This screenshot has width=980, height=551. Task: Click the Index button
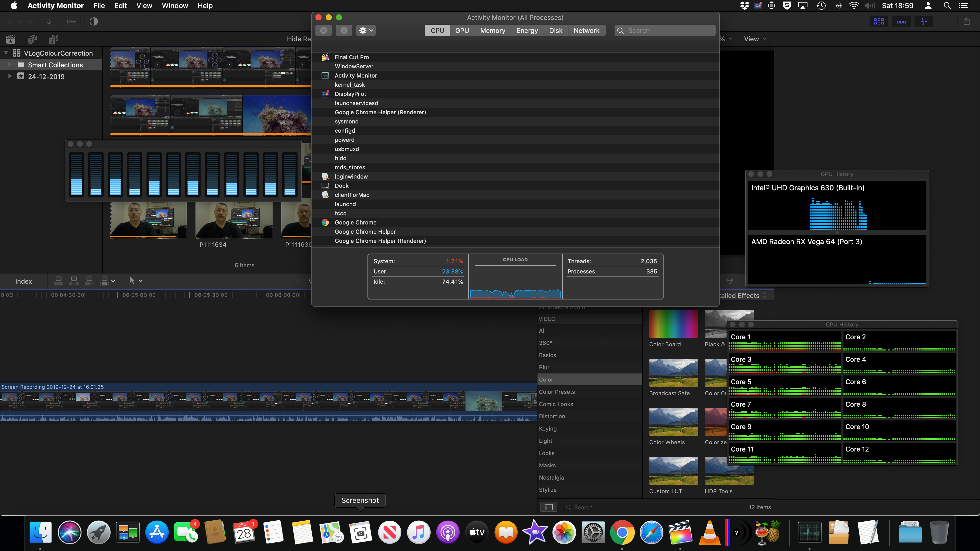pos(23,281)
